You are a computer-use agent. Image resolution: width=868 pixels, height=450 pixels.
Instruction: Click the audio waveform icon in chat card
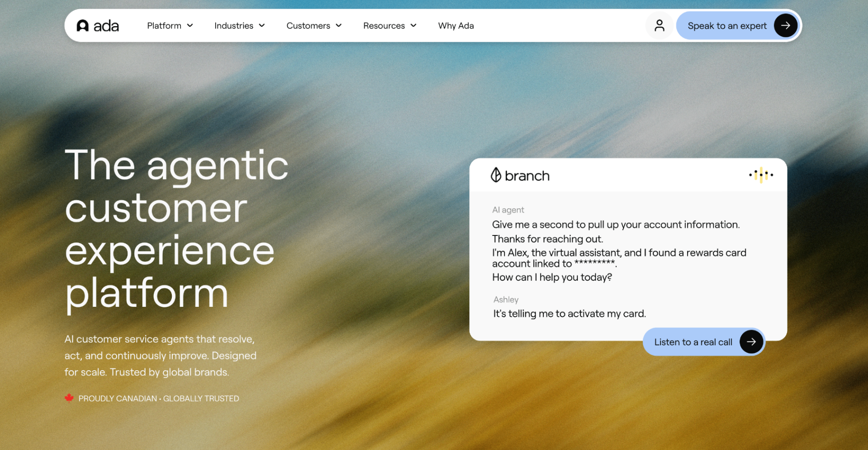coord(761,175)
